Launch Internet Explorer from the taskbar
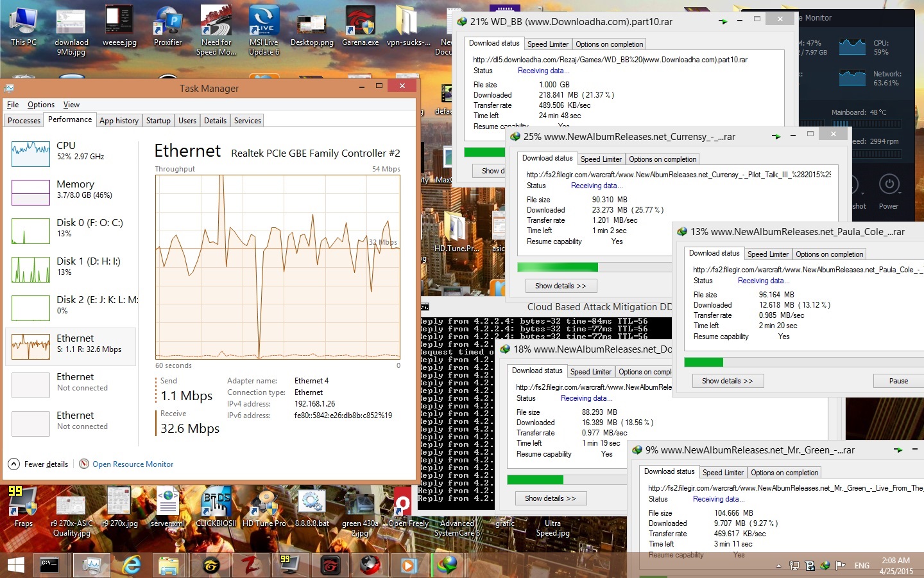 pos(132,566)
